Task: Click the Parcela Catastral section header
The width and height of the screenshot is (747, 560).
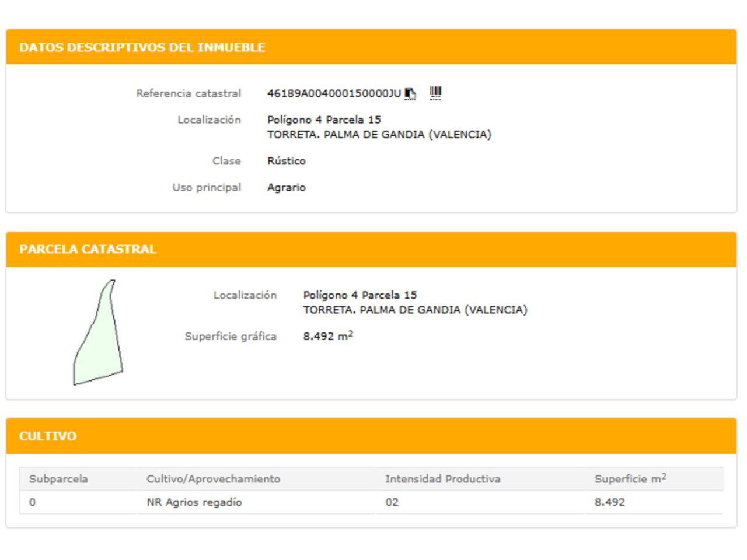Action: (x=88, y=249)
